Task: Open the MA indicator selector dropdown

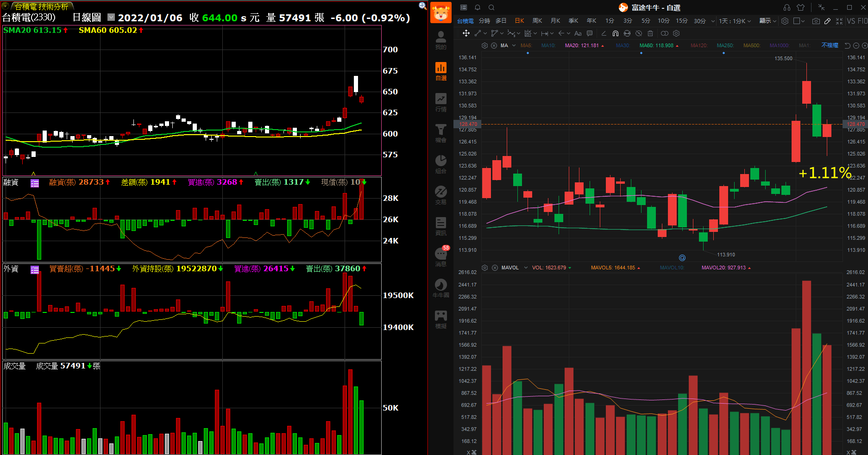Action: (514, 45)
